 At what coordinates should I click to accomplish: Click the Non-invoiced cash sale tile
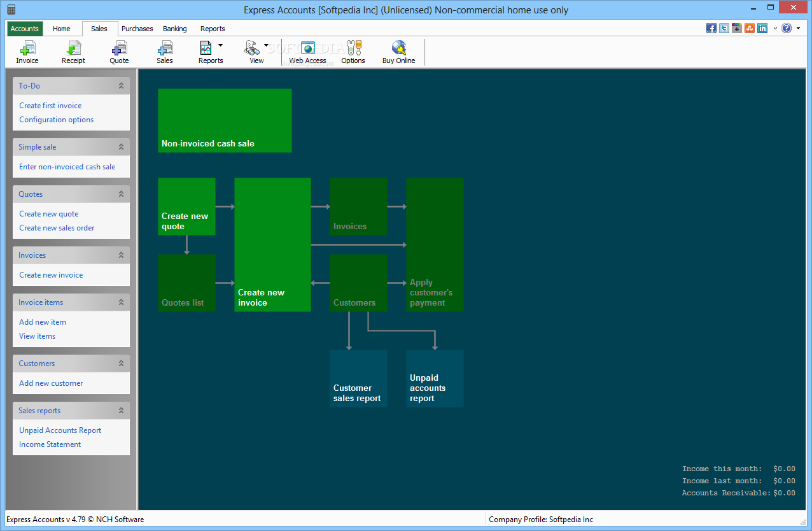point(225,120)
